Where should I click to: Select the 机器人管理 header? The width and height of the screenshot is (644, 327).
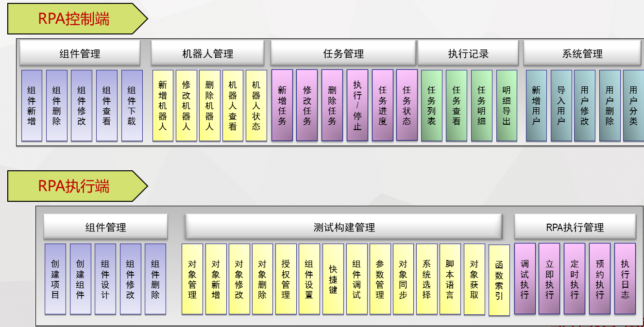coord(207,53)
